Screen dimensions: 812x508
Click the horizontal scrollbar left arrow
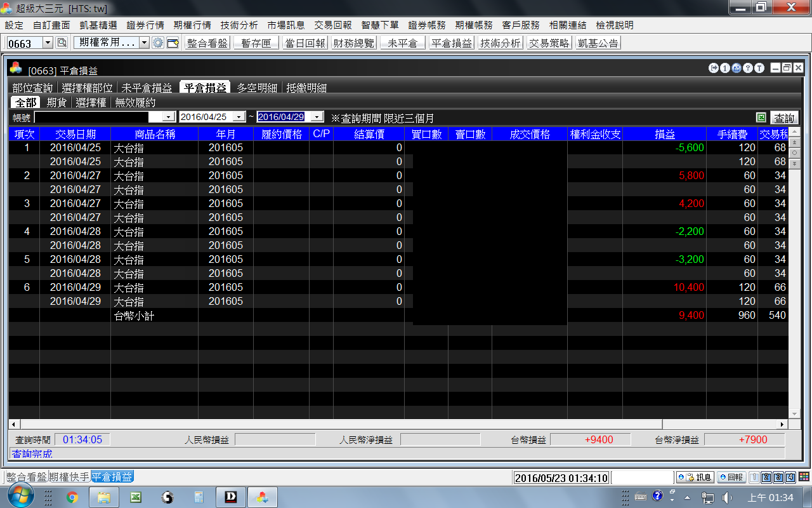pos(13,424)
